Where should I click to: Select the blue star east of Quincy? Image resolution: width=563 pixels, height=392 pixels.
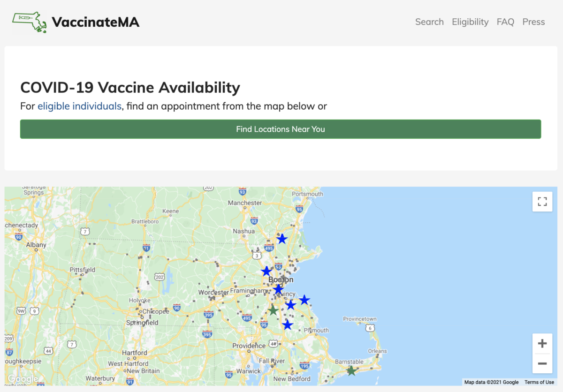(x=304, y=300)
